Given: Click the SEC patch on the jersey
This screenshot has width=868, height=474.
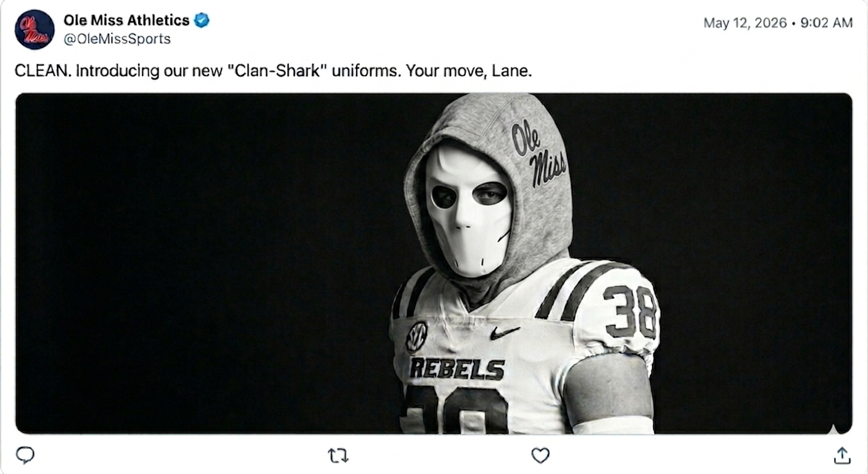Looking at the screenshot, I should pyautogui.click(x=417, y=337).
